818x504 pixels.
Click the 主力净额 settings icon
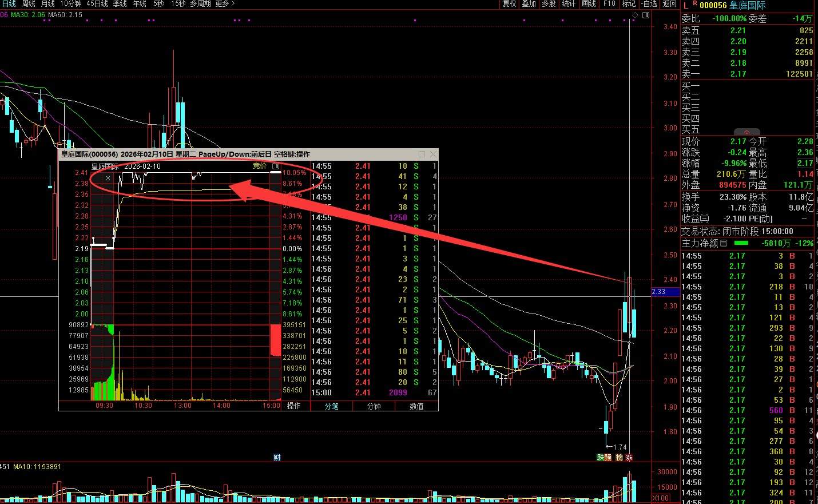pos(724,243)
